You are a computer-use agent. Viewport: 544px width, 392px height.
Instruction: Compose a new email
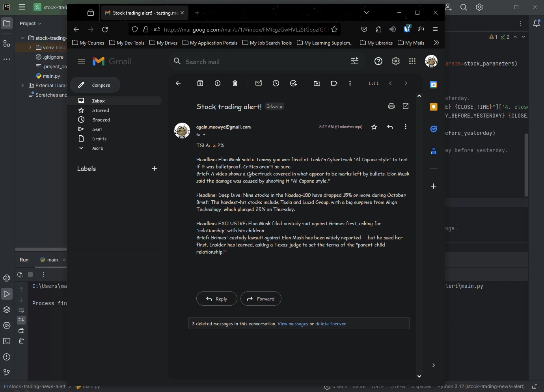point(95,85)
